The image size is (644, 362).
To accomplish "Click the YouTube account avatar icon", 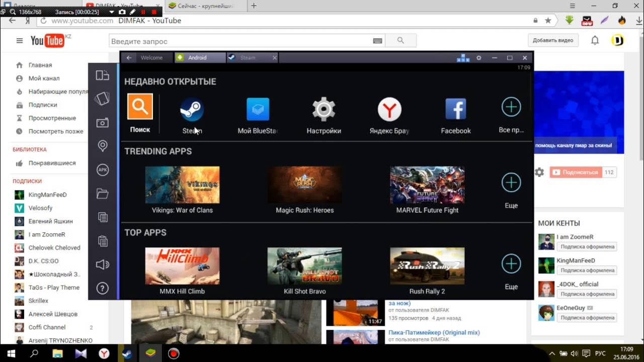I will pyautogui.click(x=618, y=40).
